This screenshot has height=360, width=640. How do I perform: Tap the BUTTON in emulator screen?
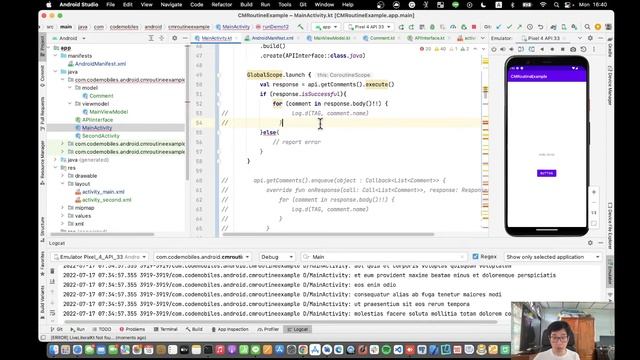click(547, 173)
